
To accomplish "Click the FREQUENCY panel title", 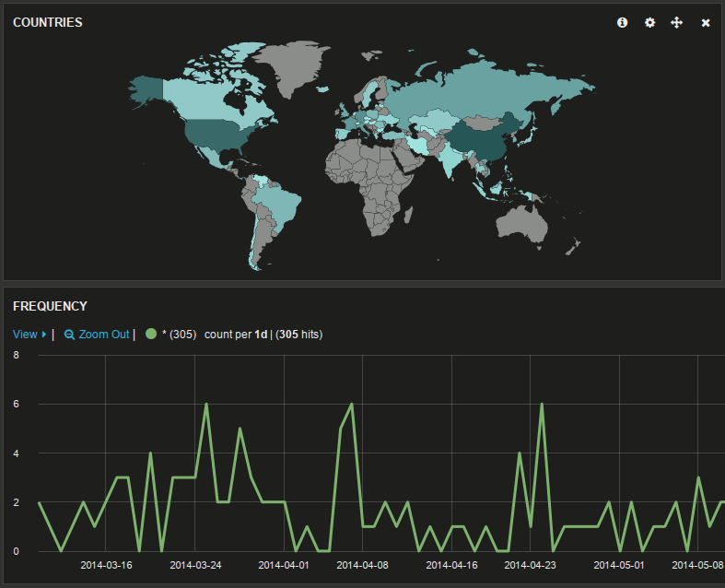I will pyautogui.click(x=50, y=306).
